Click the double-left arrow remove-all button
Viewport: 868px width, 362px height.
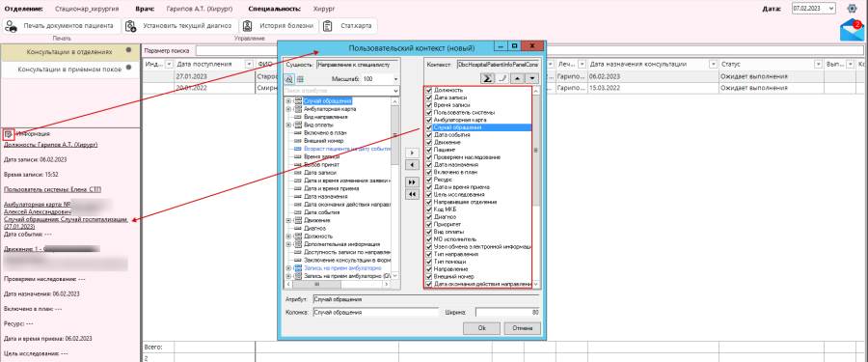click(411, 195)
